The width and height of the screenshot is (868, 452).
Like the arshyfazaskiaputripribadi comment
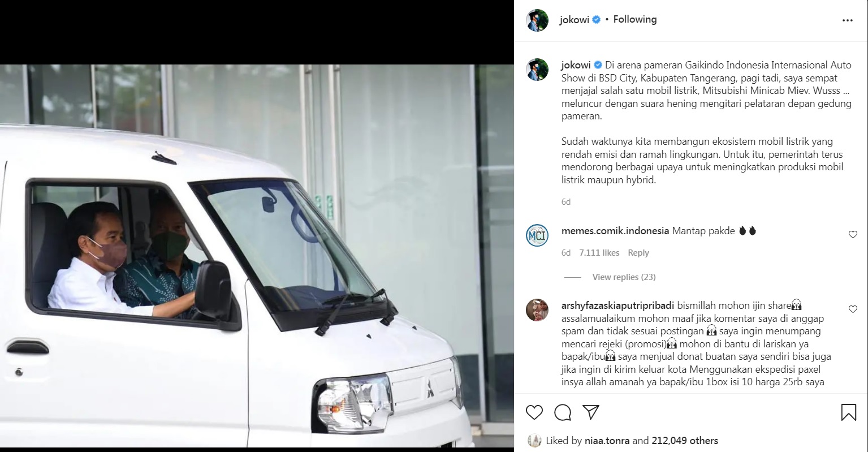[x=853, y=309]
